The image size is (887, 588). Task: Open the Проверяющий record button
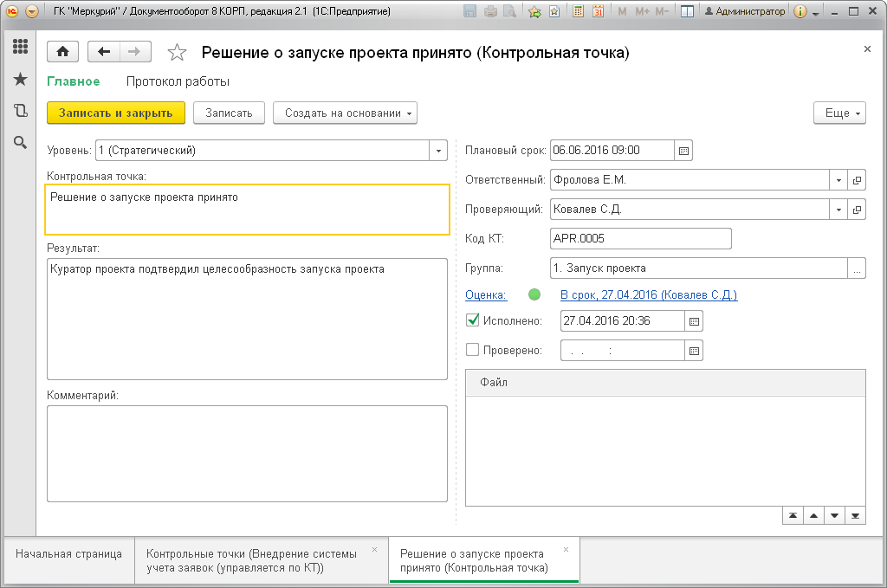857,210
